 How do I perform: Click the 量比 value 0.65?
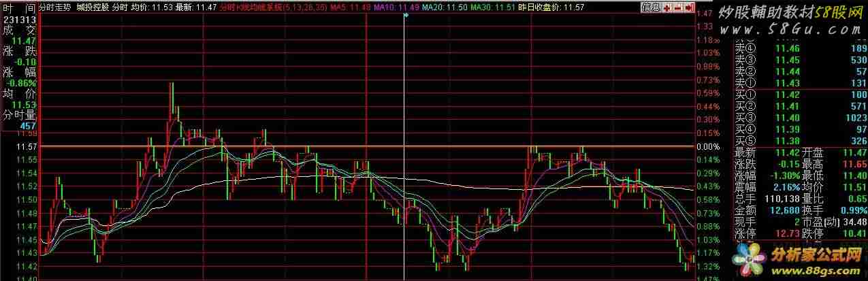coord(856,198)
